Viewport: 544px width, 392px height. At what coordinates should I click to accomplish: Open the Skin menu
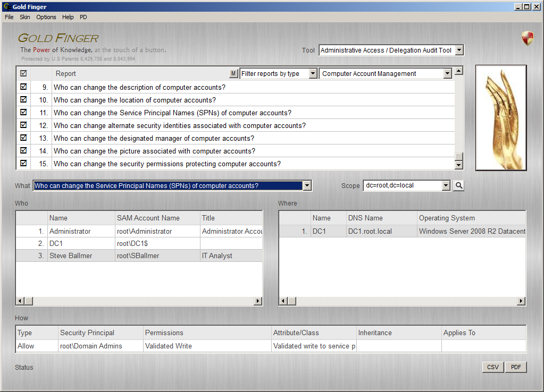pos(24,17)
